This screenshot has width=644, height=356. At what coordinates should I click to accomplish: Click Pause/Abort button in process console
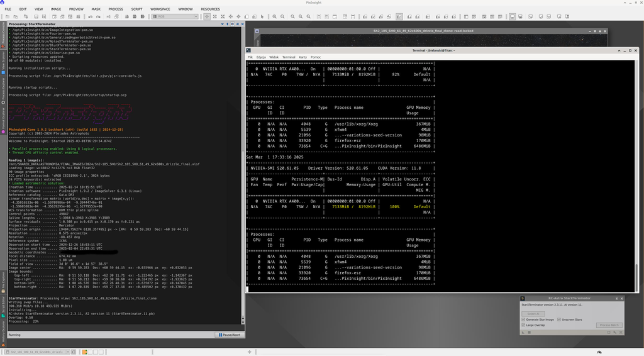(230, 335)
